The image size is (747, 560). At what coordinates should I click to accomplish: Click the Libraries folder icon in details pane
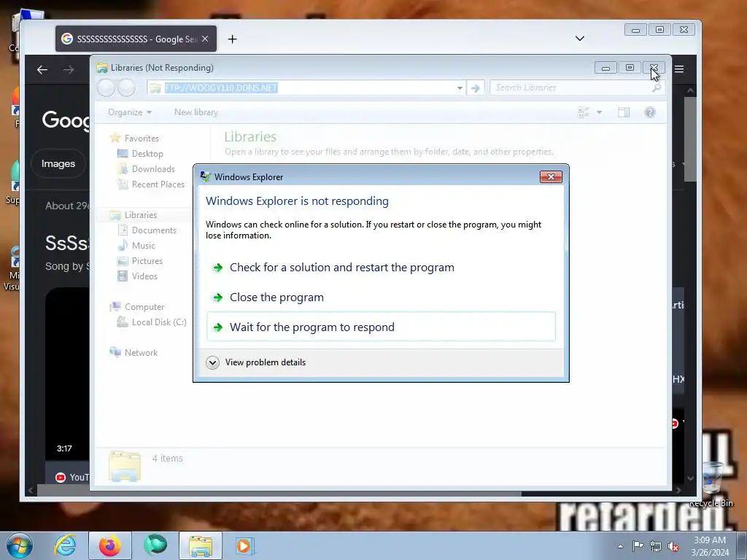click(x=124, y=466)
